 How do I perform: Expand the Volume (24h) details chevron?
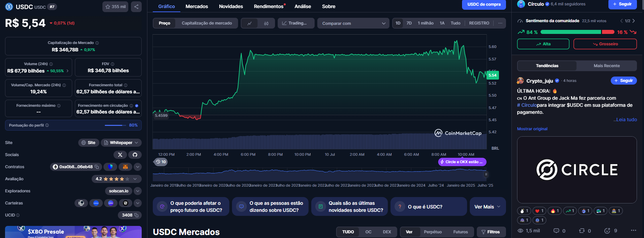[67, 71]
